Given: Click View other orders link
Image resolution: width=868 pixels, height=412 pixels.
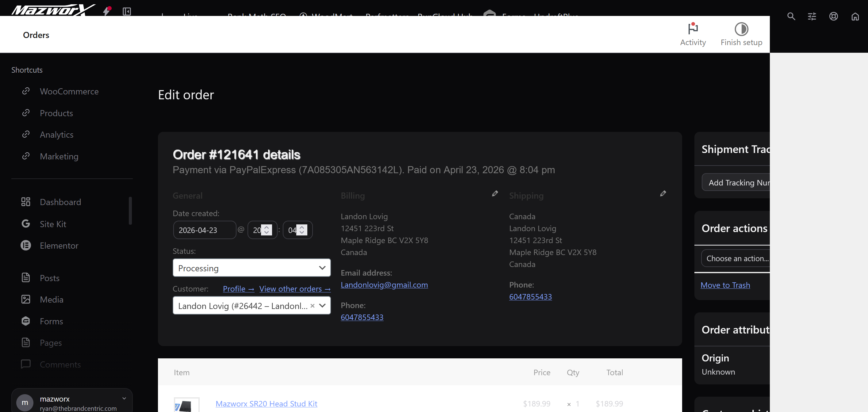Looking at the screenshot, I should point(295,289).
